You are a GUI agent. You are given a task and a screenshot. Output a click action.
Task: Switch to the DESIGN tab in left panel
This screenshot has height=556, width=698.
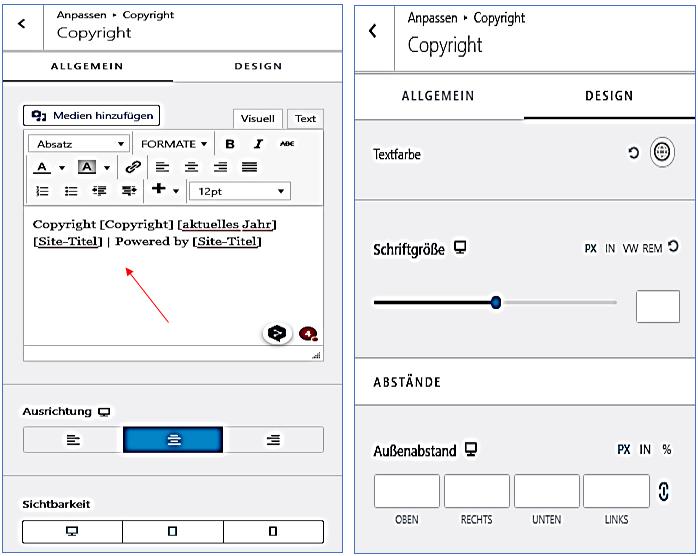coord(258,66)
